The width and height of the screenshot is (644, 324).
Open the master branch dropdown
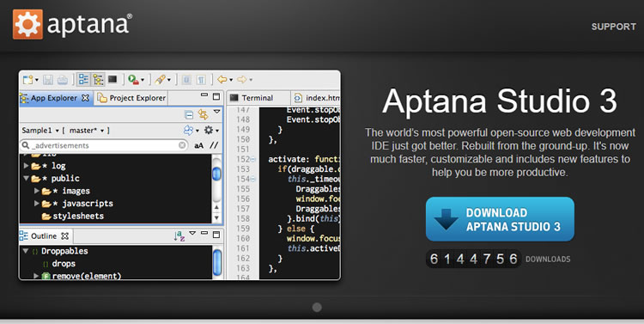tap(86, 131)
